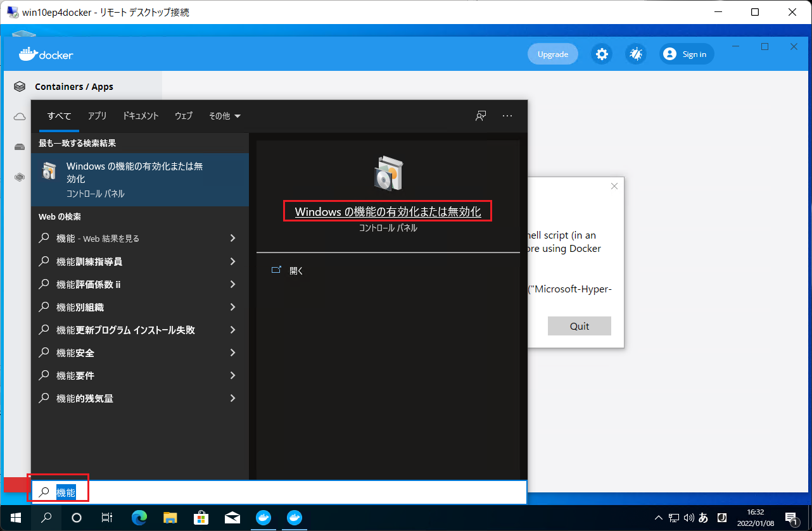Launch Microsoft Edge from the taskbar
The image size is (812, 531).
[x=139, y=518]
